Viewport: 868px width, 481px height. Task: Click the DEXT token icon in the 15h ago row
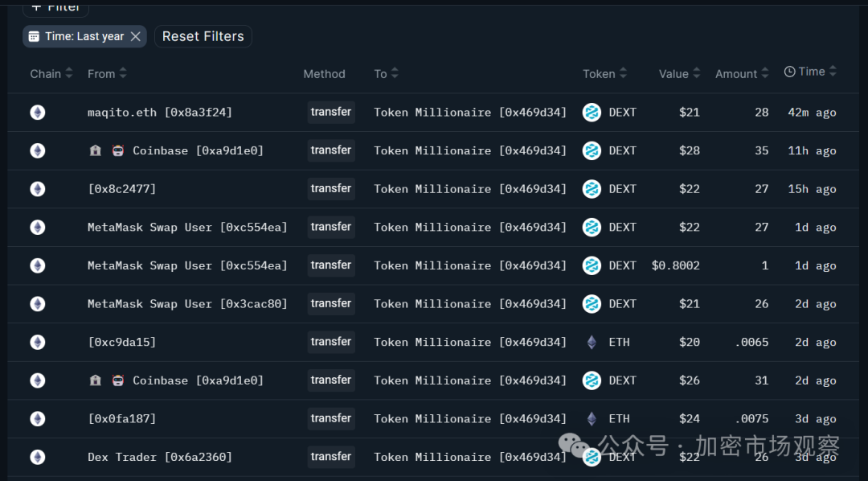(592, 189)
